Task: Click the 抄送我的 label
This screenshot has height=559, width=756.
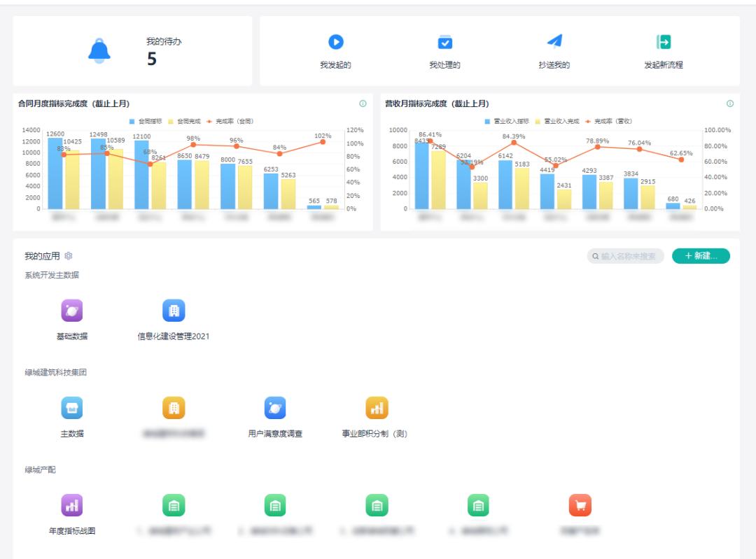Action: pos(554,65)
